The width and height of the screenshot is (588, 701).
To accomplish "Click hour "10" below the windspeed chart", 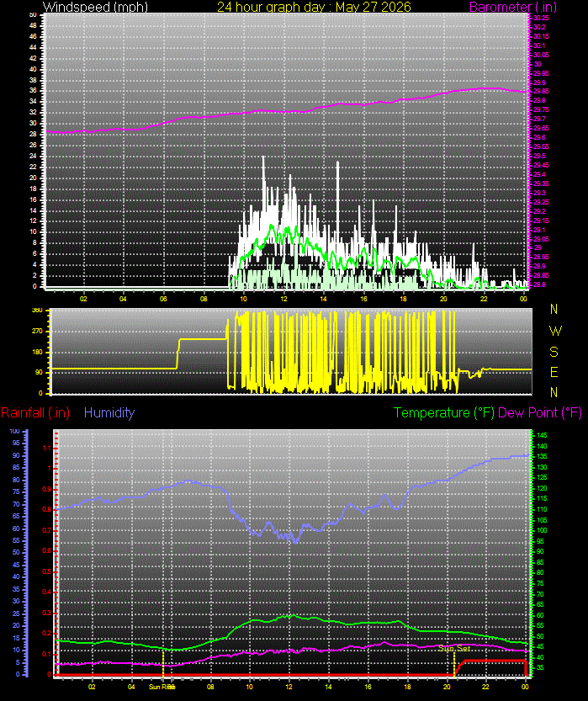I will (243, 299).
